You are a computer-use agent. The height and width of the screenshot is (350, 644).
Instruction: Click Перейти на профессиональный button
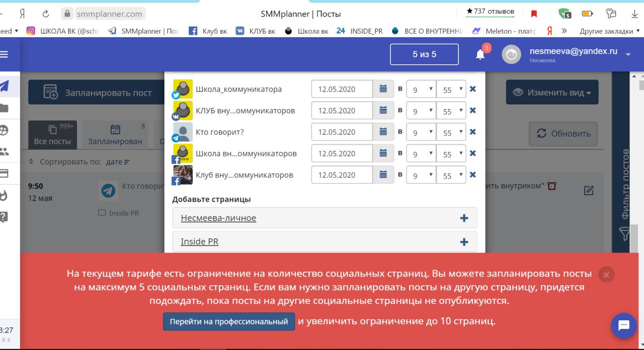(229, 321)
